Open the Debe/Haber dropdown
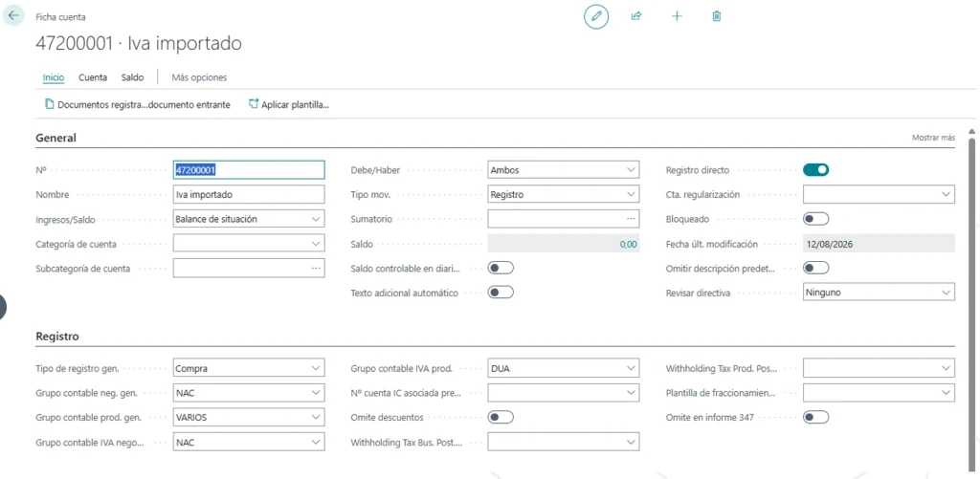The height and width of the screenshot is (479, 980). (631, 169)
